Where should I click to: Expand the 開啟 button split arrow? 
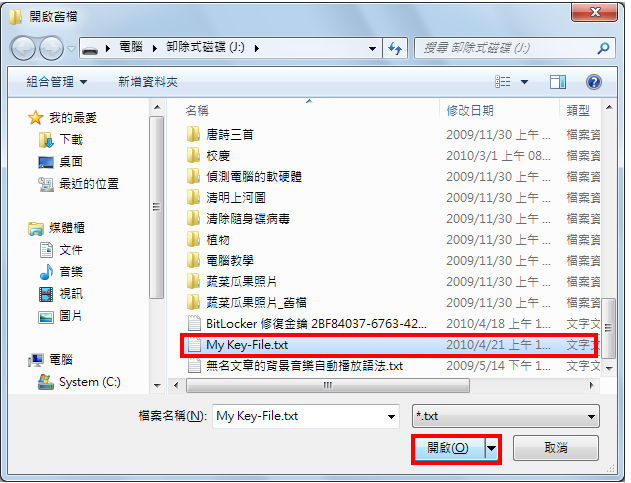[x=492, y=448]
